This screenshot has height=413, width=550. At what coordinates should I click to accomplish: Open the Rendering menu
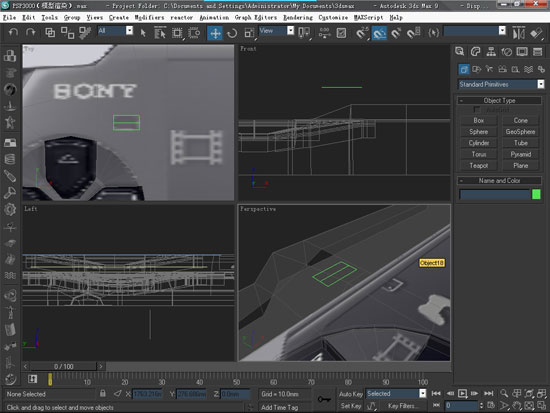[x=298, y=17]
